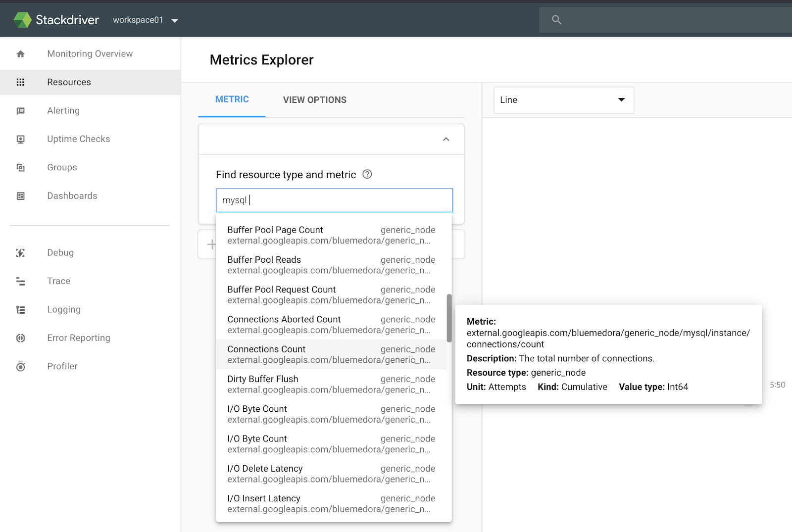This screenshot has height=532, width=792.
Task: Collapse the metric panel with the chevron
Action: (x=445, y=139)
